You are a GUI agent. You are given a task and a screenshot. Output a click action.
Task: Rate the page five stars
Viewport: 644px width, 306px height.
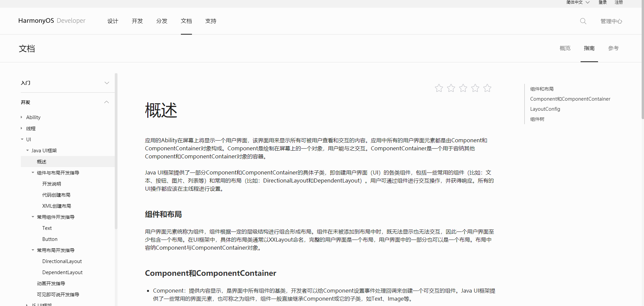tap(487, 88)
